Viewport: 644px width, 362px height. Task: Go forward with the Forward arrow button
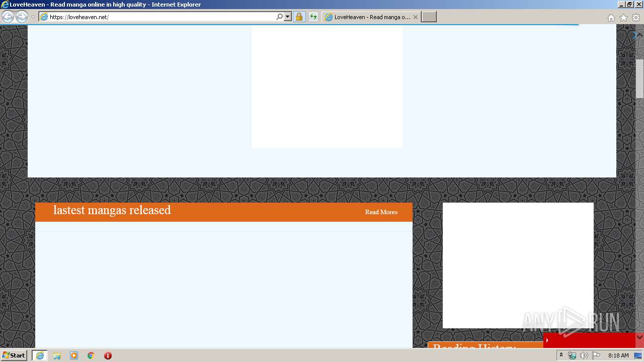pos(22,17)
